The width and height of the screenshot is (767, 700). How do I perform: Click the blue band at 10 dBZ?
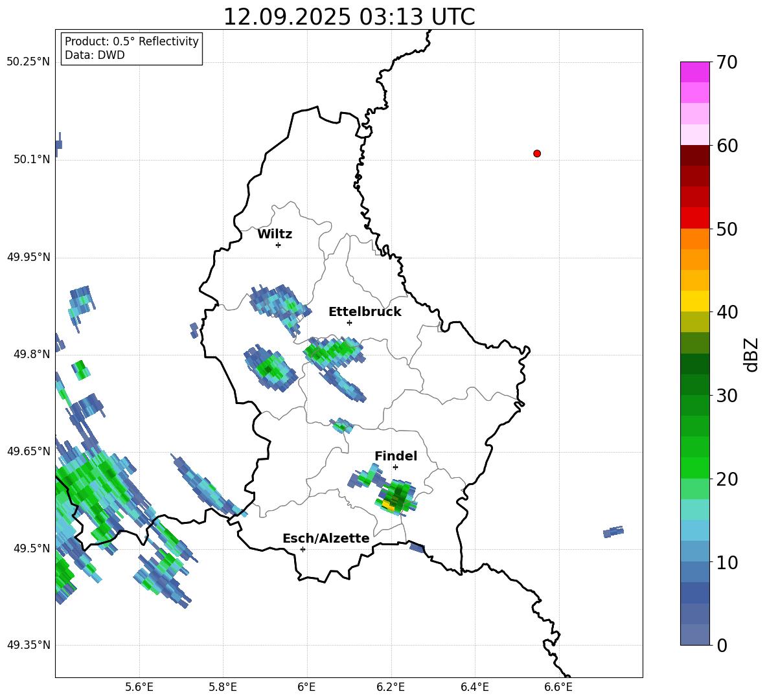point(694,552)
